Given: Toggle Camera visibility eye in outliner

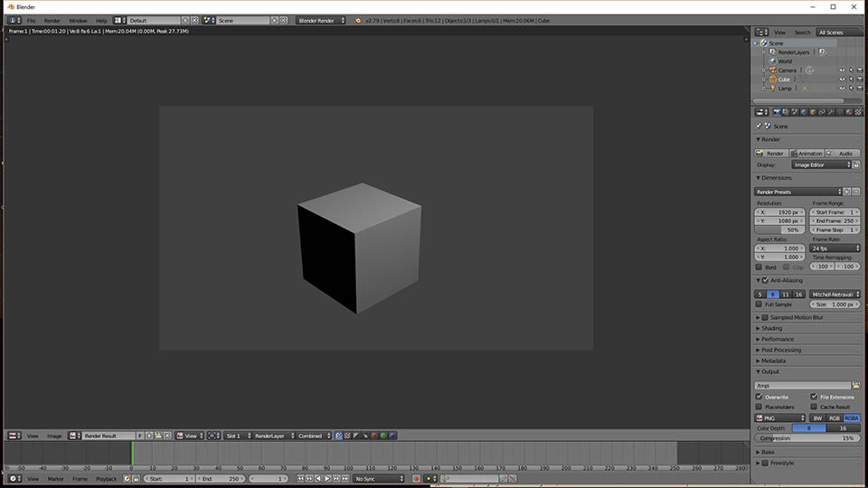Looking at the screenshot, I should 842,70.
